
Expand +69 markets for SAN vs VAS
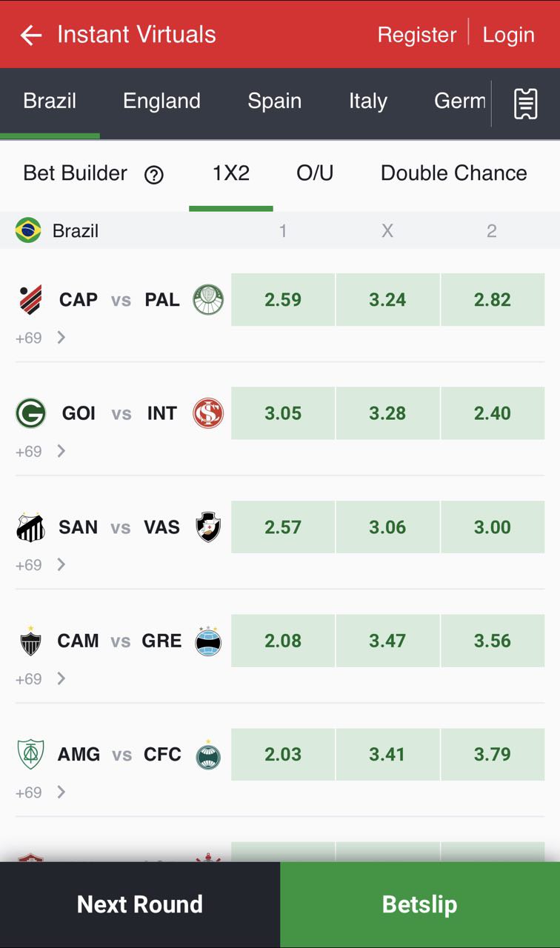coord(41,565)
